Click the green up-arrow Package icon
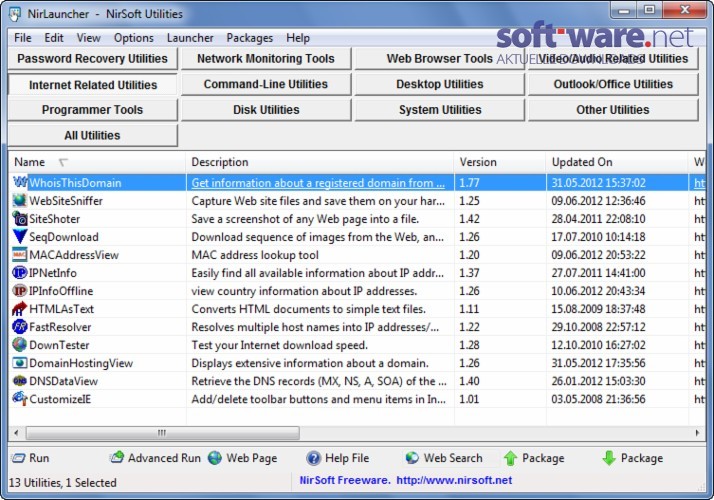 510,458
